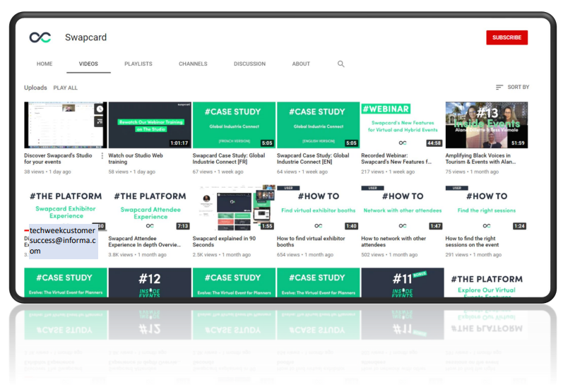The width and height of the screenshot is (563, 392).
Task: Open three-dot menu for Discover Swapcard's Studio
Action: coord(102,155)
